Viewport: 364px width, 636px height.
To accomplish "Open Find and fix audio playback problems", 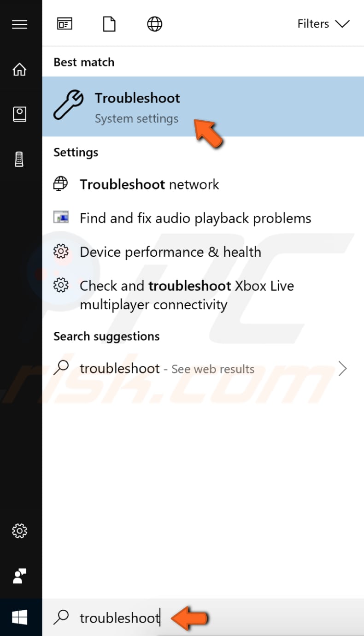I will 195,218.
